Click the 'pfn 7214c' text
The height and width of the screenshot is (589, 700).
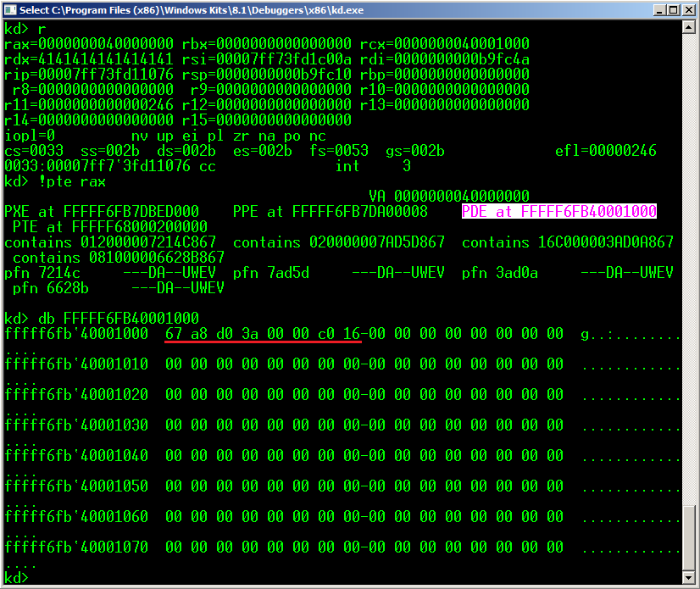pos(42,272)
